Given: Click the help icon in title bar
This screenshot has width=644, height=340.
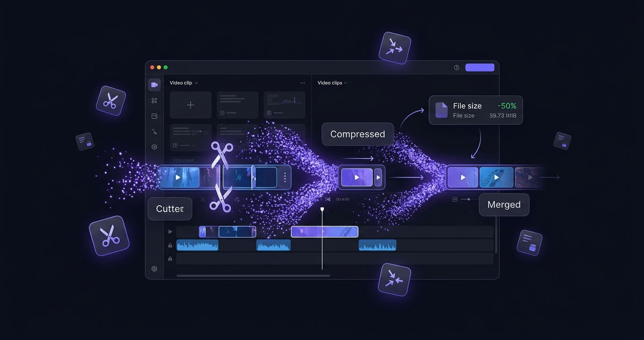Looking at the screenshot, I should pyautogui.click(x=456, y=67).
